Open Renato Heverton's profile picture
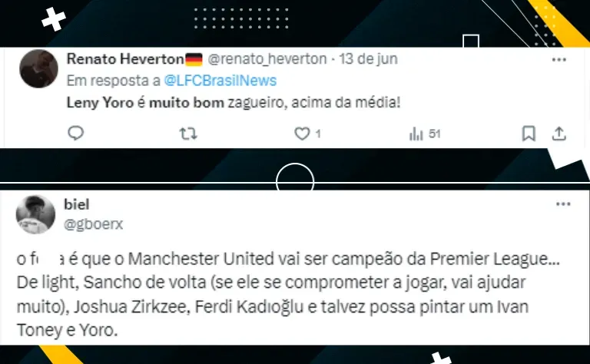The image size is (590, 364). [38, 69]
